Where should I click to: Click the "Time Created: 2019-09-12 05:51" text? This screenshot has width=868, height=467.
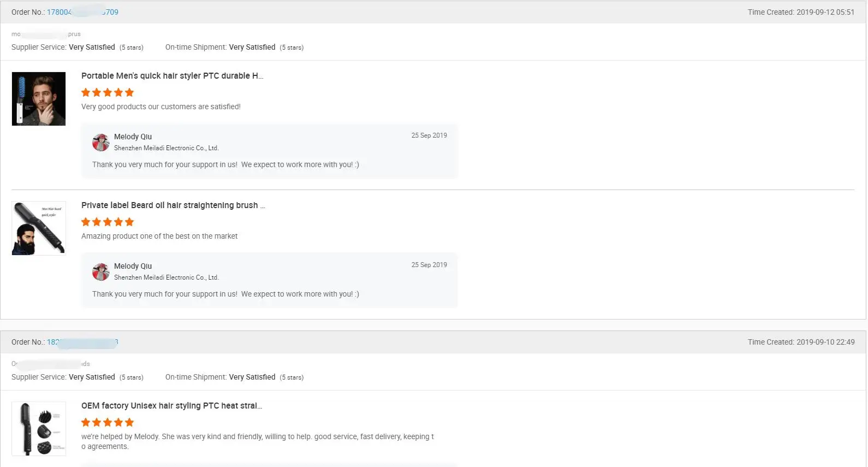coord(801,12)
